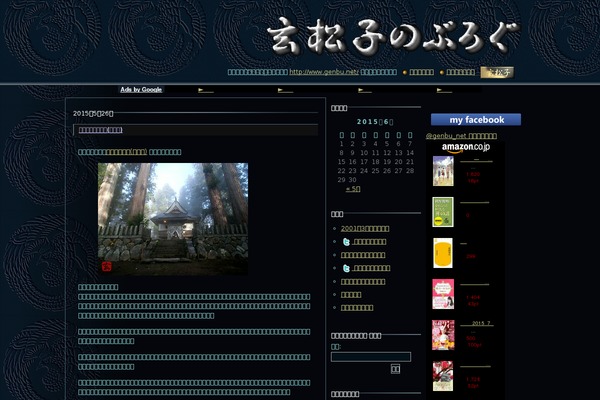Image resolution: width=600 pixels, height=400 pixels.
Task: Click the second Twitter bird icon in links list
Action: click(x=346, y=268)
